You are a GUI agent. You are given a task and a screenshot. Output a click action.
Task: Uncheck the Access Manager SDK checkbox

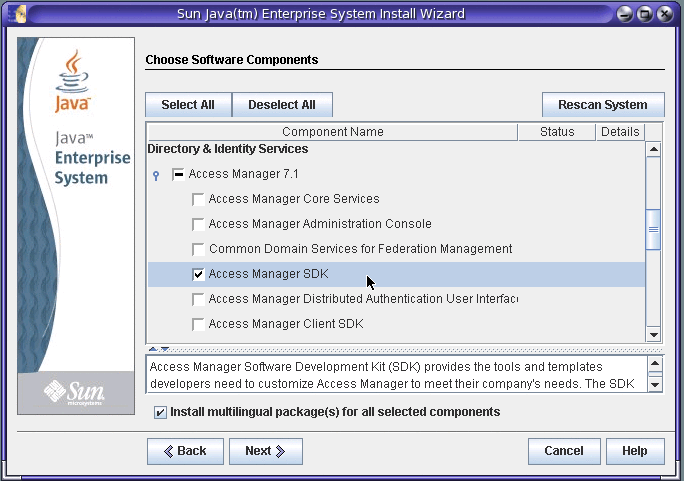(x=198, y=274)
